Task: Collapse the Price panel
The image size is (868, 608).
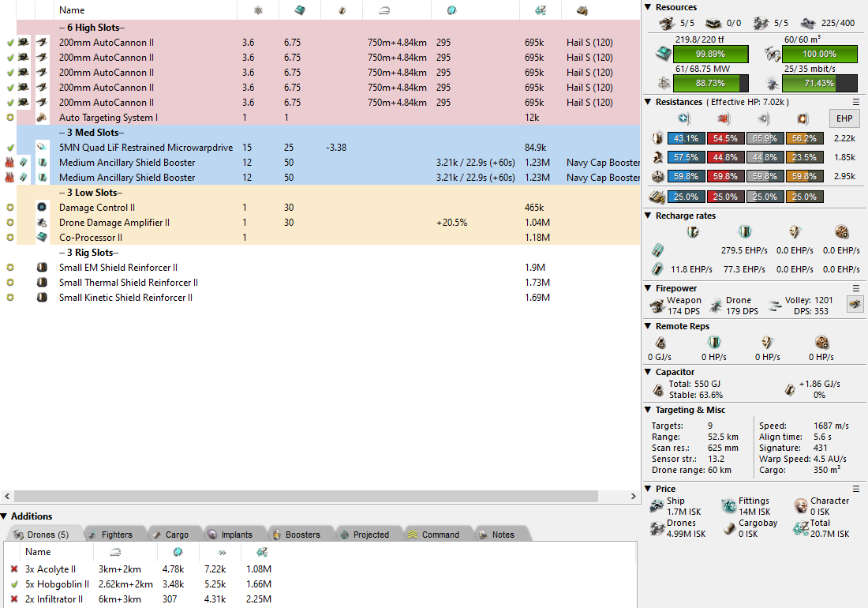Action: [648, 489]
